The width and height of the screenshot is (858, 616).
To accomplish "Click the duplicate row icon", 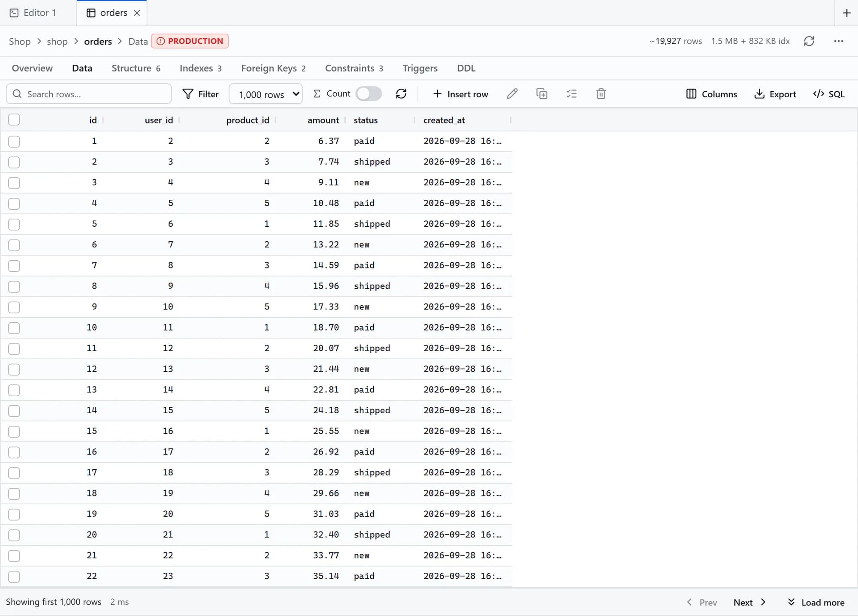I will (542, 94).
